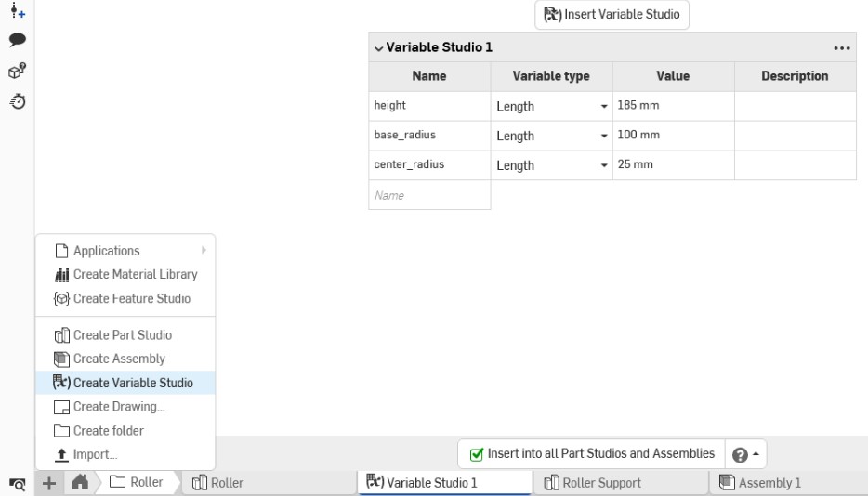The image size is (868, 496).
Task: Choose Create Assembly from menu
Action: tap(125, 359)
